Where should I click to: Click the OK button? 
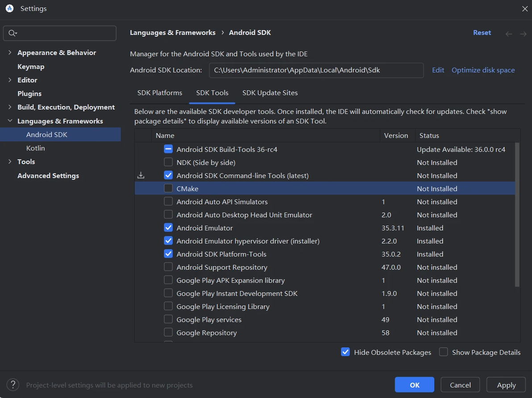tap(414, 385)
